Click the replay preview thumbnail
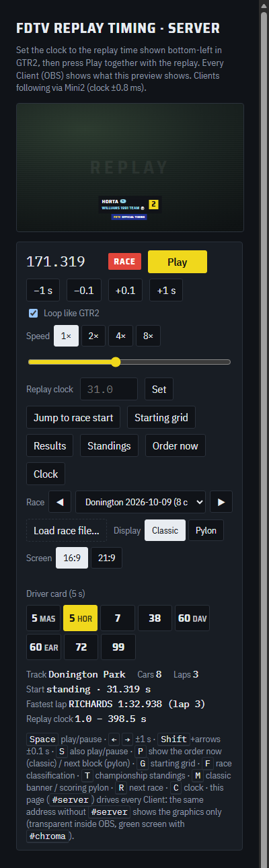This screenshot has width=269, height=868. pos(130,168)
